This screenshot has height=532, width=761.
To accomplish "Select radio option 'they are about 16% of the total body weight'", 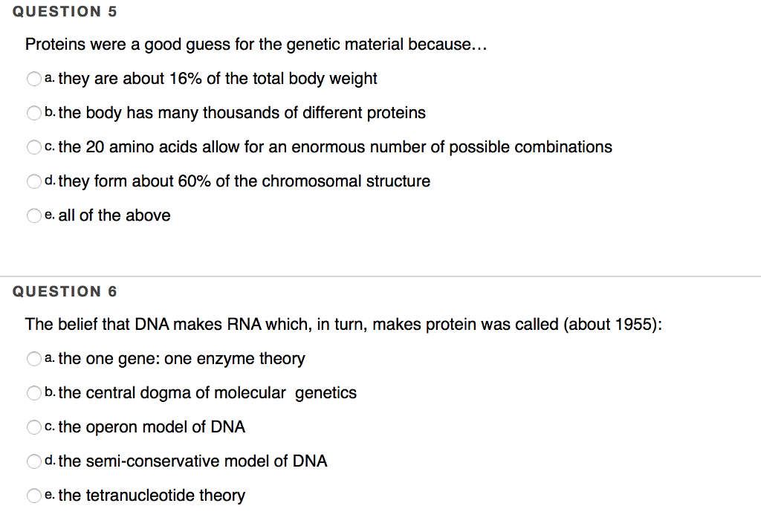I will tap(33, 78).
